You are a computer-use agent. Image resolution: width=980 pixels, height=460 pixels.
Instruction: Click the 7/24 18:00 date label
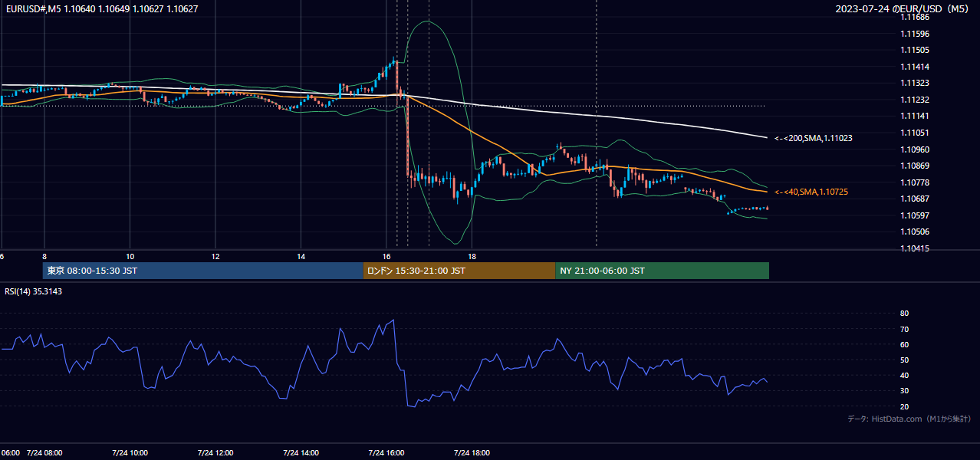pyautogui.click(x=472, y=452)
